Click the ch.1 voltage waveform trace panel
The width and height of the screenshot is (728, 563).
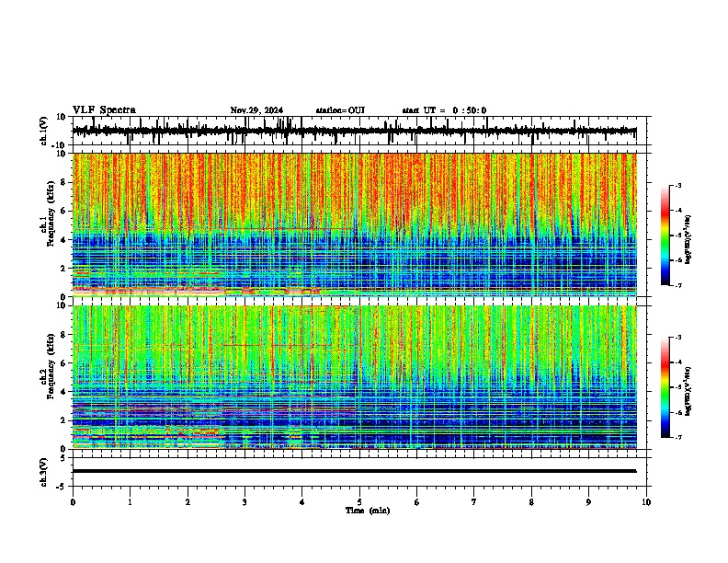pyautogui.click(x=358, y=131)
